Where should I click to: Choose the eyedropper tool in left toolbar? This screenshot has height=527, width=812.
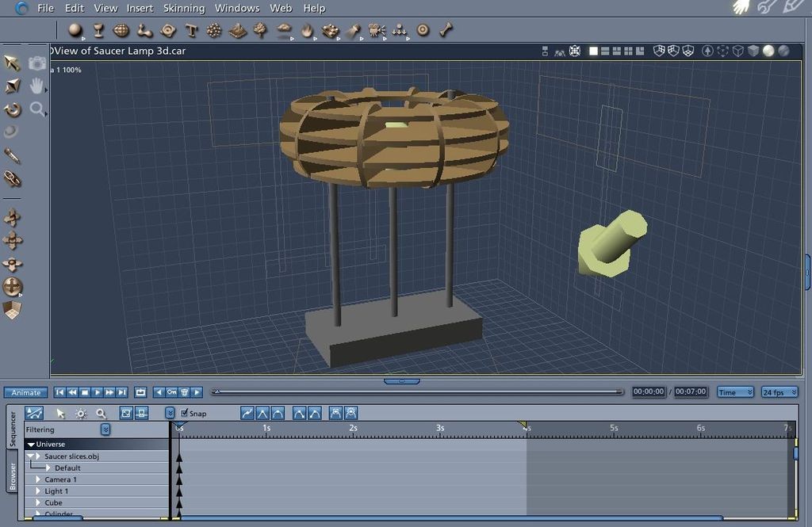tap(12, 156)
